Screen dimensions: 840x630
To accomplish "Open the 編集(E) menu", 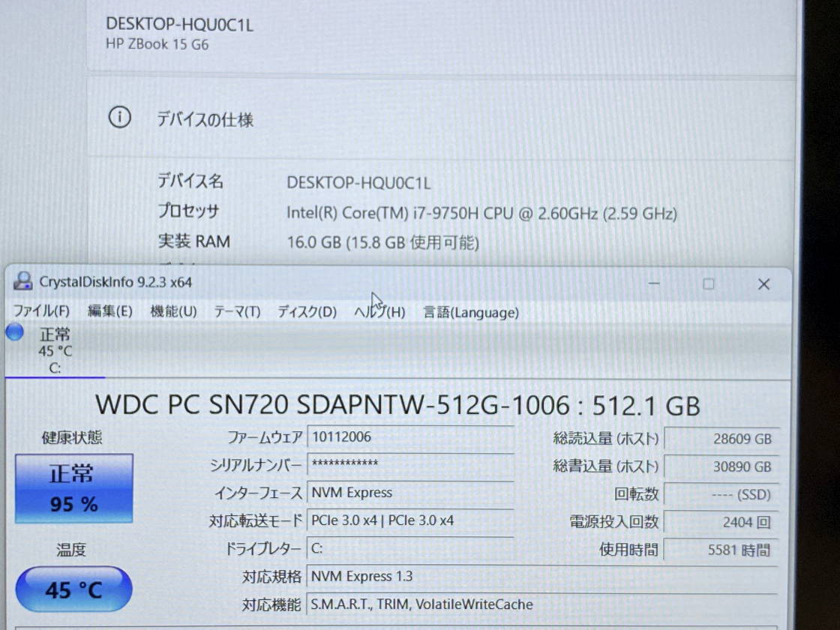I will point(109,310).
